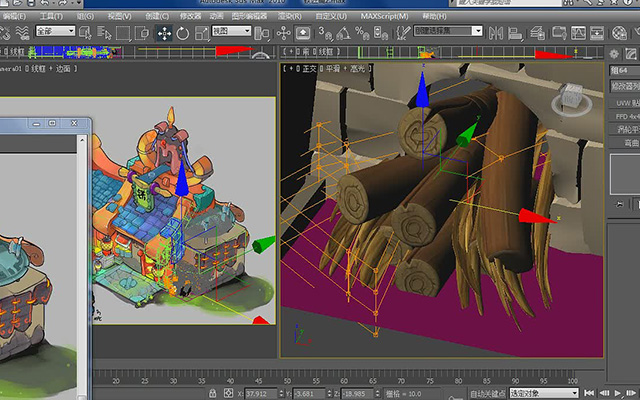Expand the reference coordinate system dropdown
640x400 pixels.
tap(231, 31)
